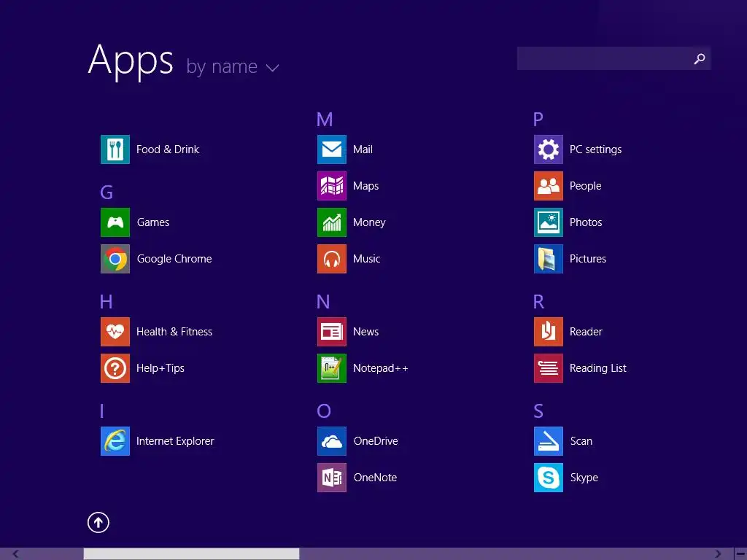Open the Money chart icon

[332, 222]
